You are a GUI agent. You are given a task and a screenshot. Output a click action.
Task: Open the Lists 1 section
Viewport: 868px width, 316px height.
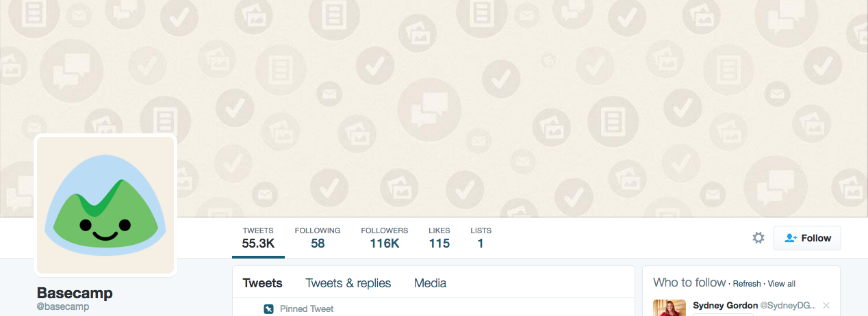(x=481, y=237)
